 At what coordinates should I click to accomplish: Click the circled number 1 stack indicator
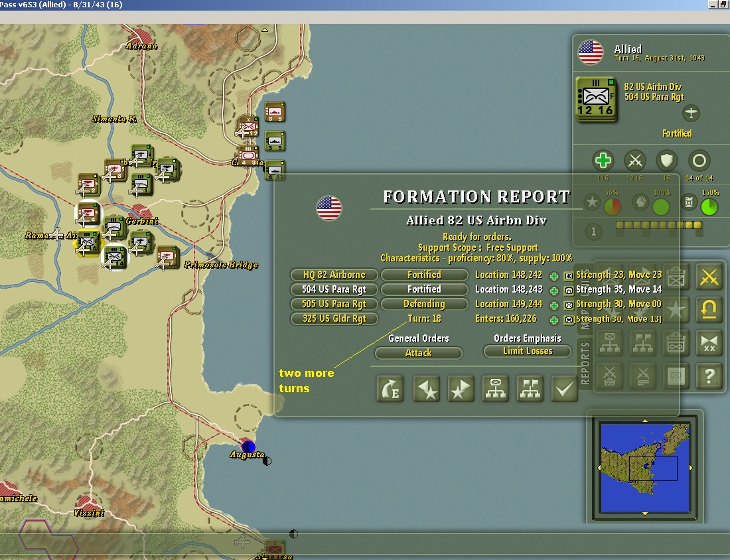click(593, 232)
